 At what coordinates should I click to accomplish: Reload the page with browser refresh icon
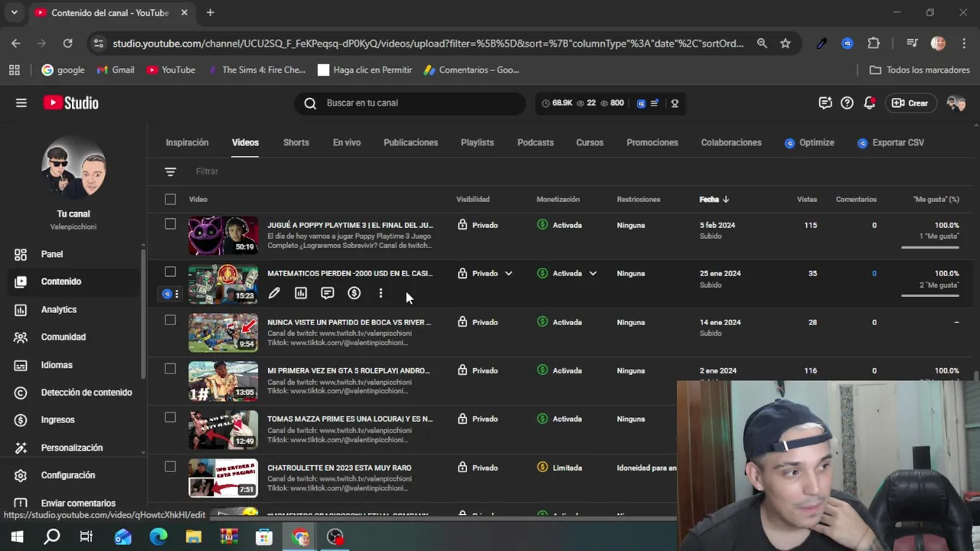click(x=67, y=44)
